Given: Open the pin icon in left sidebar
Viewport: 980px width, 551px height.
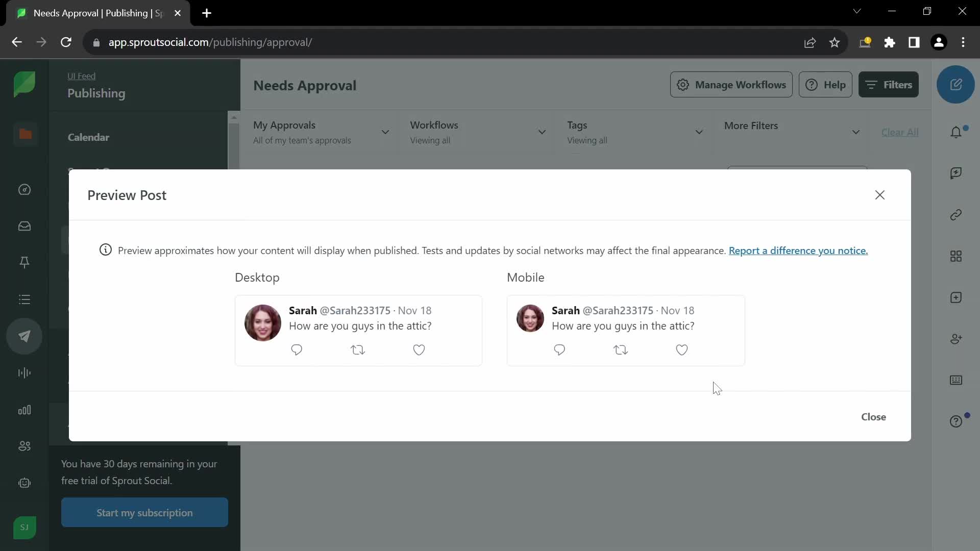Looking at the screenshot, I should pyautogui.click(x=24, y=262).
